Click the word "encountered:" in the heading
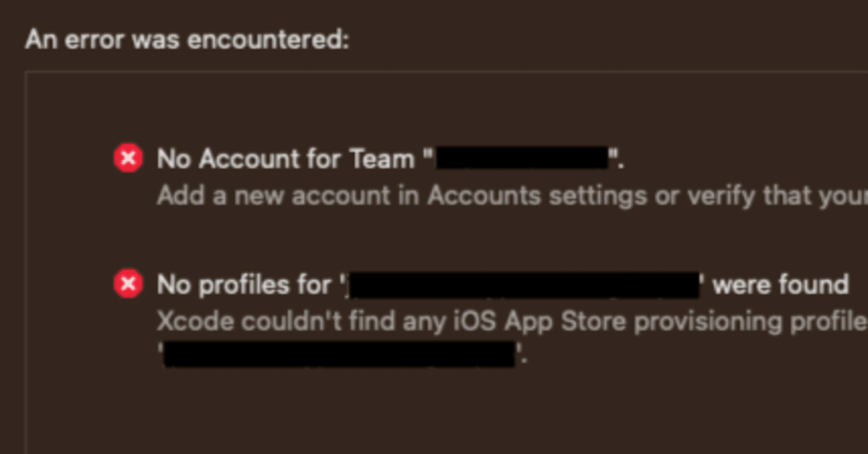 (x=268, y=40)
